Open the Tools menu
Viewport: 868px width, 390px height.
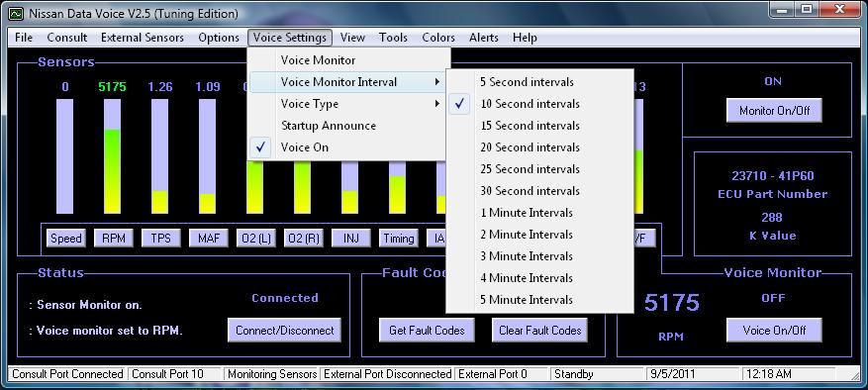pos(393,38)
